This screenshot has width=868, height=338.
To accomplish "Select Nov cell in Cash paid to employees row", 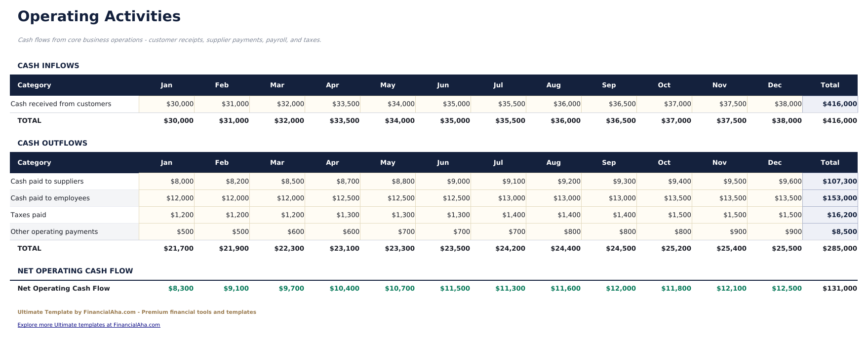I will [720, 198].
